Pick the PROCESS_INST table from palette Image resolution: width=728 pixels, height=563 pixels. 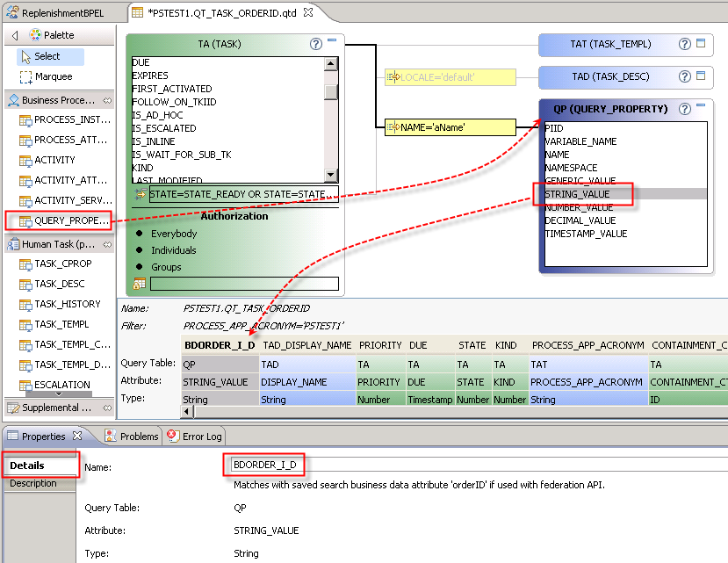(x=65, y=119)
